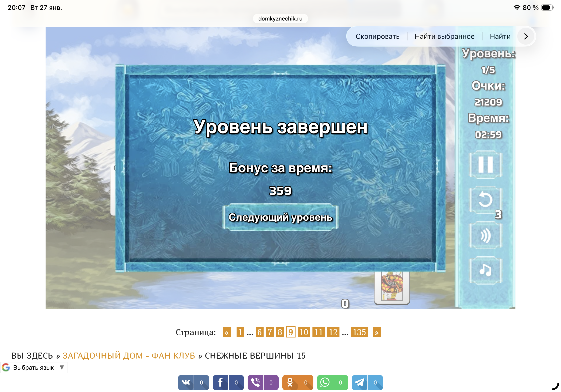The width and height of the screenshot is (561, 392).
Task: Toggle sound effects speaker icon
Action: [485, 235]
